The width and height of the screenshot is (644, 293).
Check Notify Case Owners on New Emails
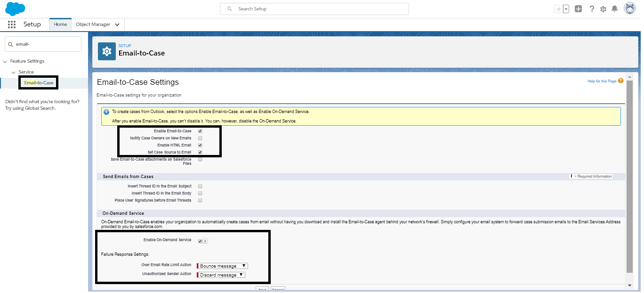[x=200, y=138]
